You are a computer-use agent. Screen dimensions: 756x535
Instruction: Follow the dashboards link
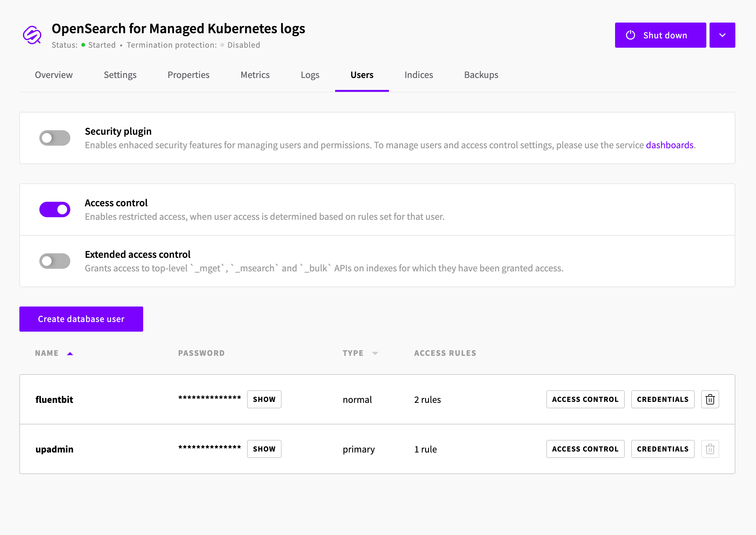click(x=670, y=145)
